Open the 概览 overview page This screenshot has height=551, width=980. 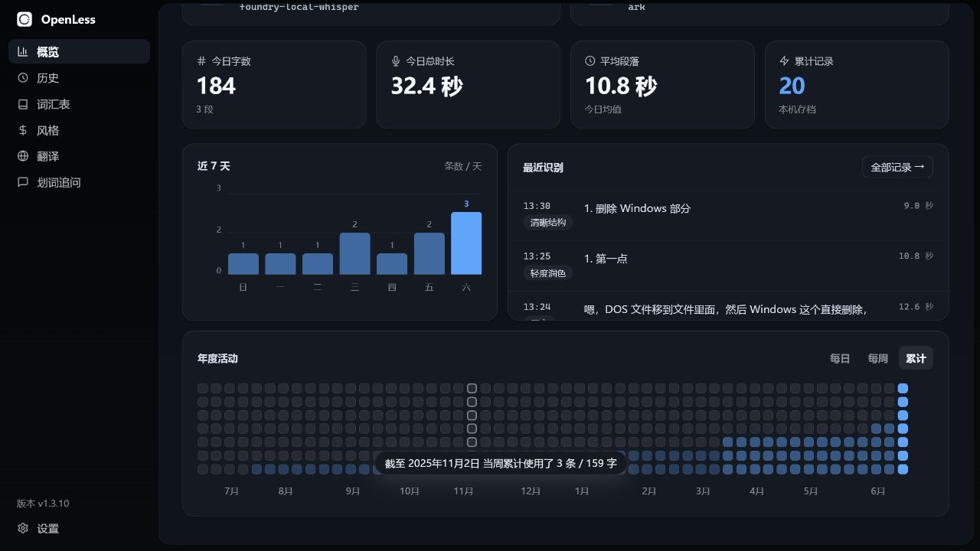coord(80,52)
